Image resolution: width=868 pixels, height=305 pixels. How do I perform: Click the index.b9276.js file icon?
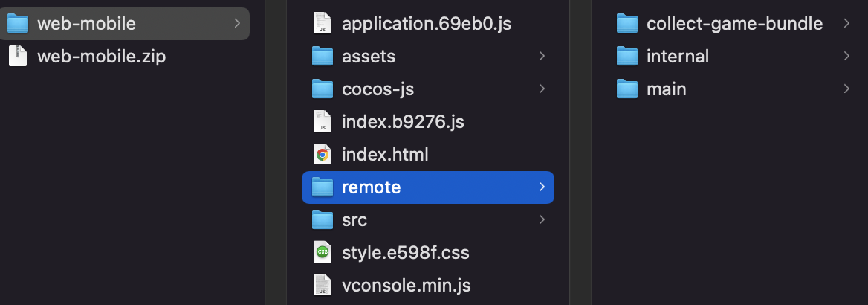[322, 122]
